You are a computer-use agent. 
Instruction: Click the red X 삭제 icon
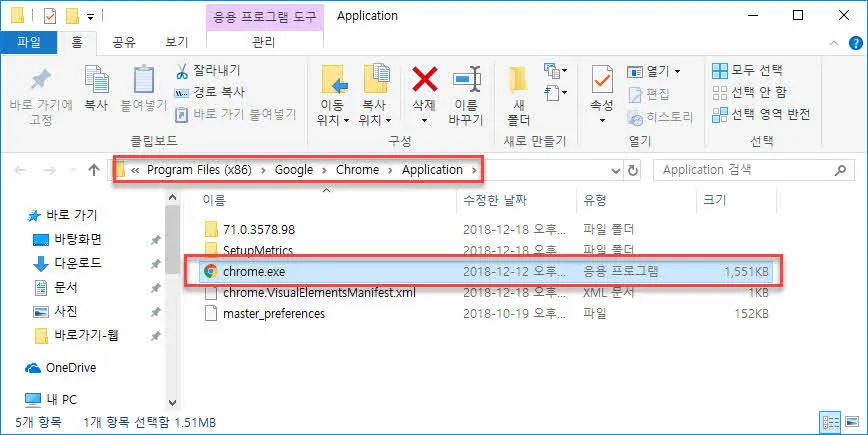[x=425, y=79]
